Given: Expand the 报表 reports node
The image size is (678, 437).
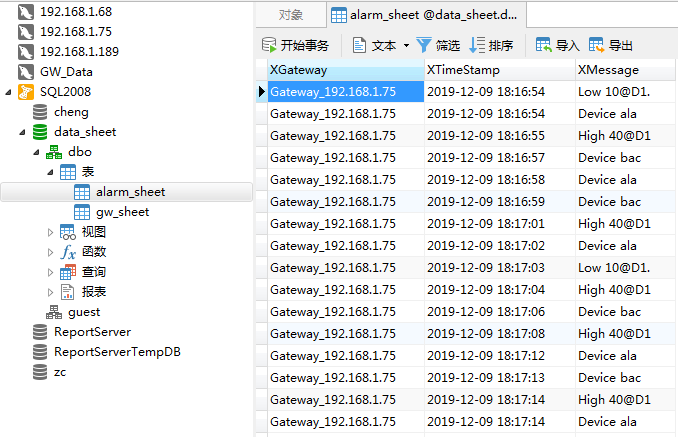Looking at the screenshot, I should [x=51, y=293].
